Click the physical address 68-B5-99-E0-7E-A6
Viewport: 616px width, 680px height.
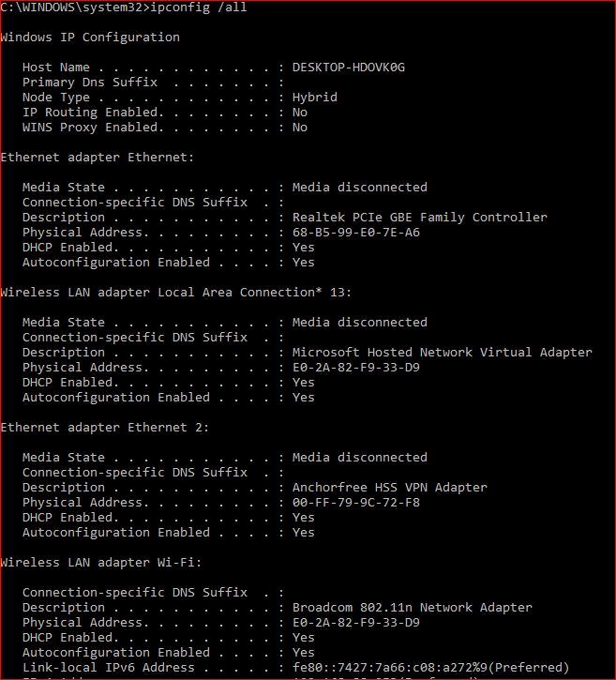[355, 233]
